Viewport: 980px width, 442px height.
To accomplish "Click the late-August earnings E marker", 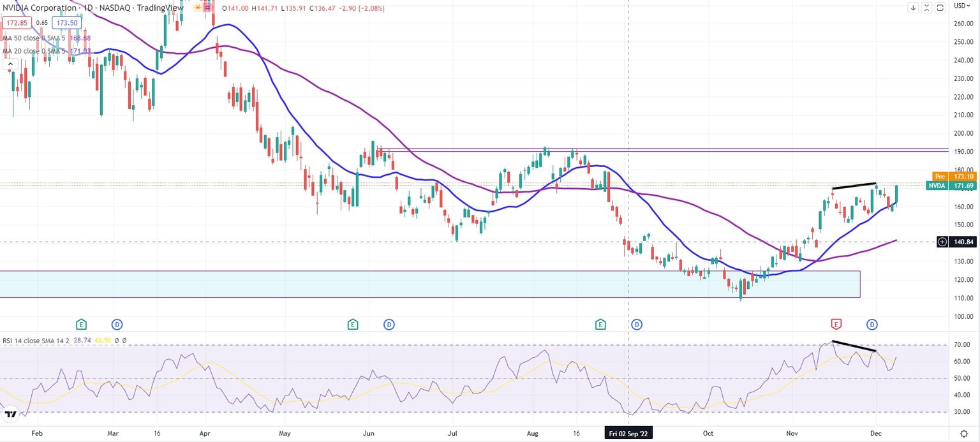I will [600, 325].
